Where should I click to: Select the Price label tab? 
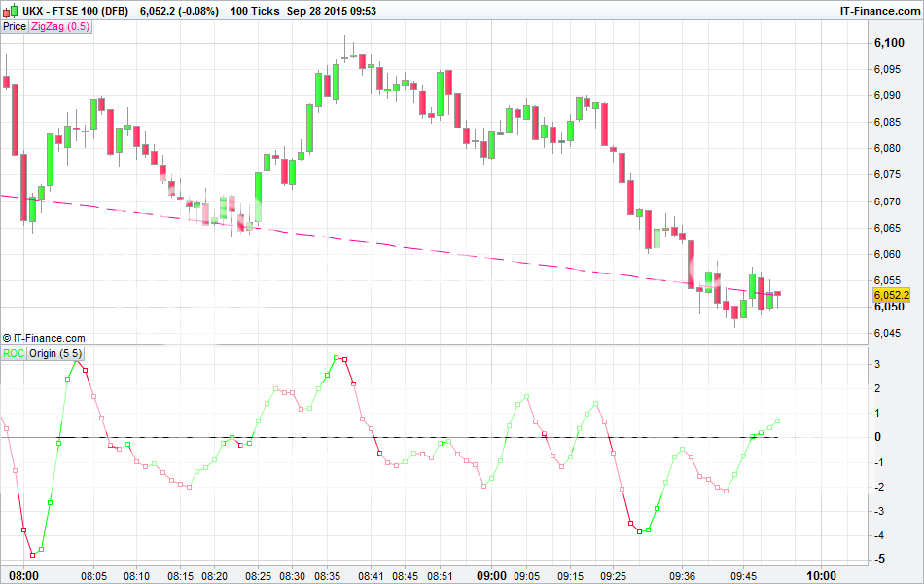pos(15,27)
